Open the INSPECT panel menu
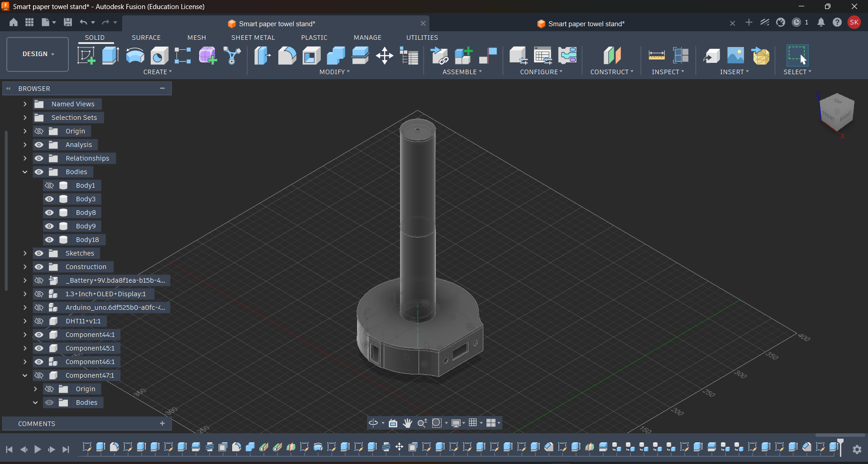Image resolution: width=868 pixels, height=464 pixels. tap(668, 72)
